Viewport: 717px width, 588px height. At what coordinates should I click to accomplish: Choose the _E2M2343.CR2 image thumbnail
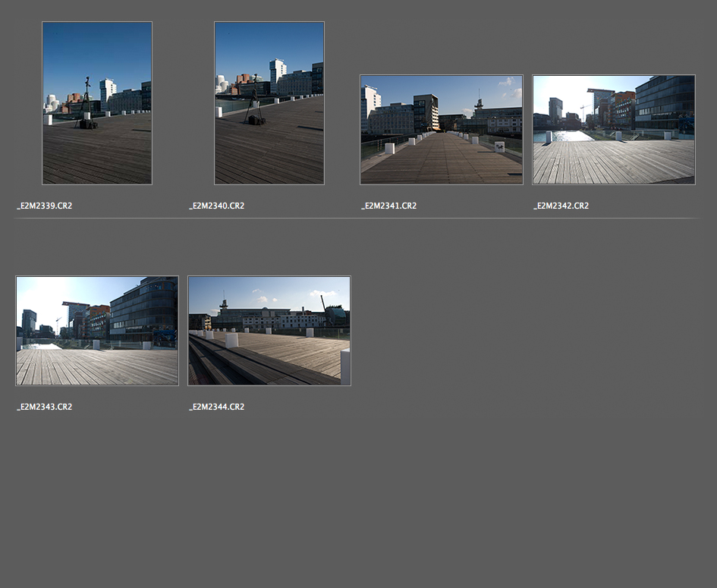(97, 331)
